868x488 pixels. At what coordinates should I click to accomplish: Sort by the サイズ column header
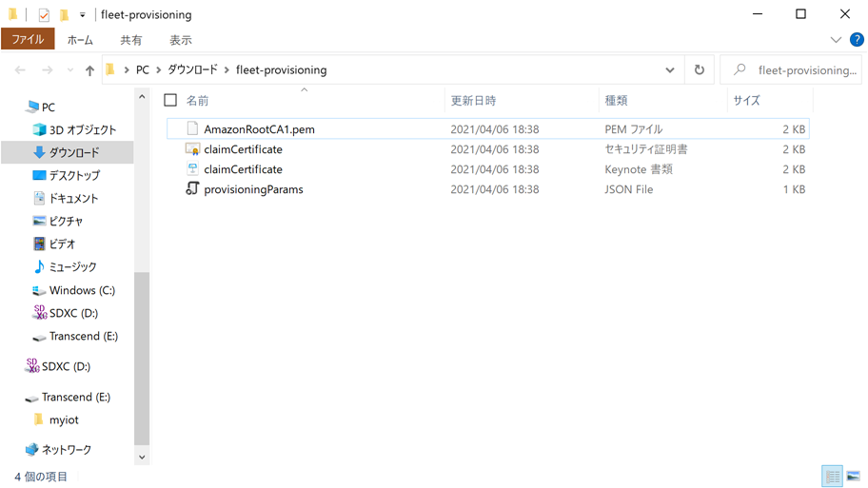click(747, 101)
